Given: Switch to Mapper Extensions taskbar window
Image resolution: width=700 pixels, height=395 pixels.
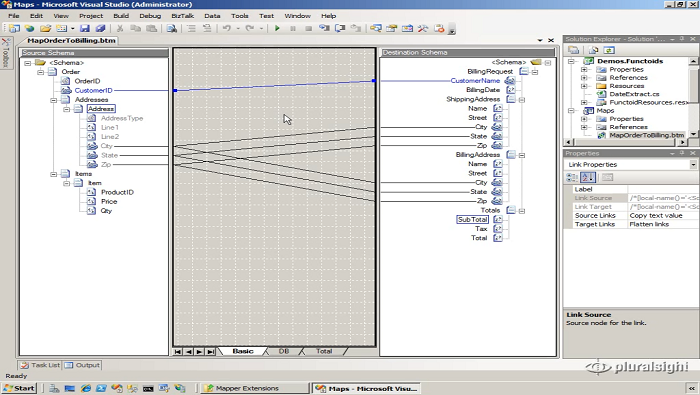Looking at the screenshot, I should point(254,388).
